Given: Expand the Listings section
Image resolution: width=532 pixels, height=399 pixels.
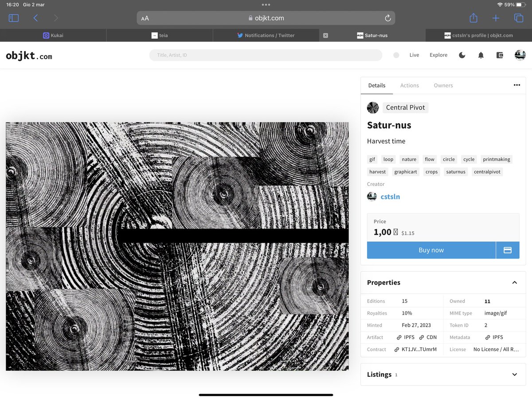Looking at the screenshot, I should click(x=514, y=374).
